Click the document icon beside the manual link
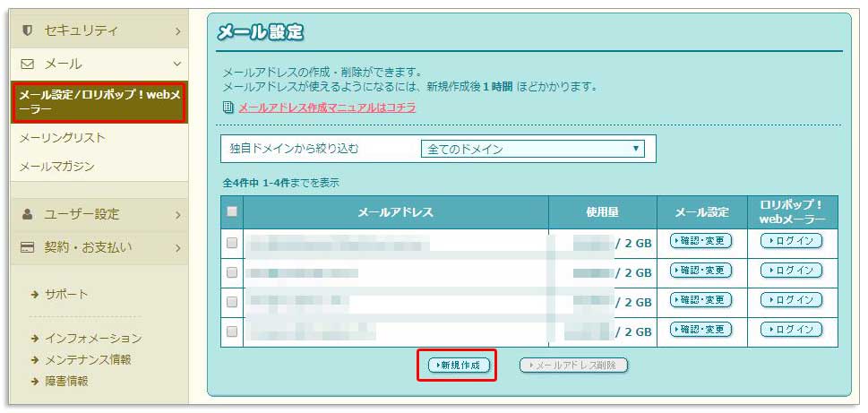868x413 pixels. 228,108
